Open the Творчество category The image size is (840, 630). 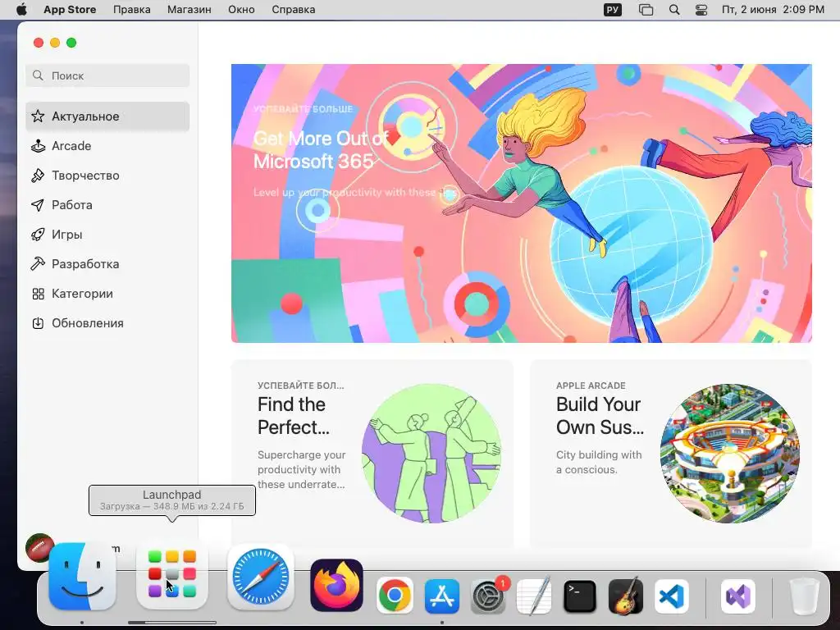click(107, 176)
